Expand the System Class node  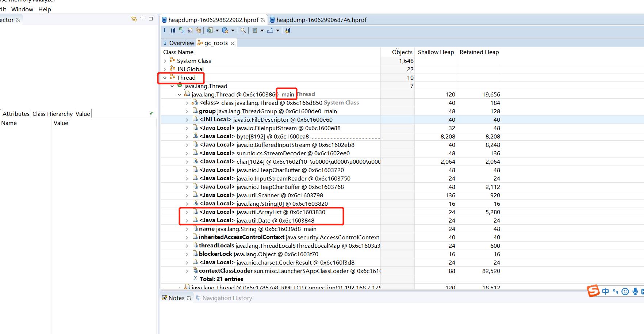click(x=165, y=61)
